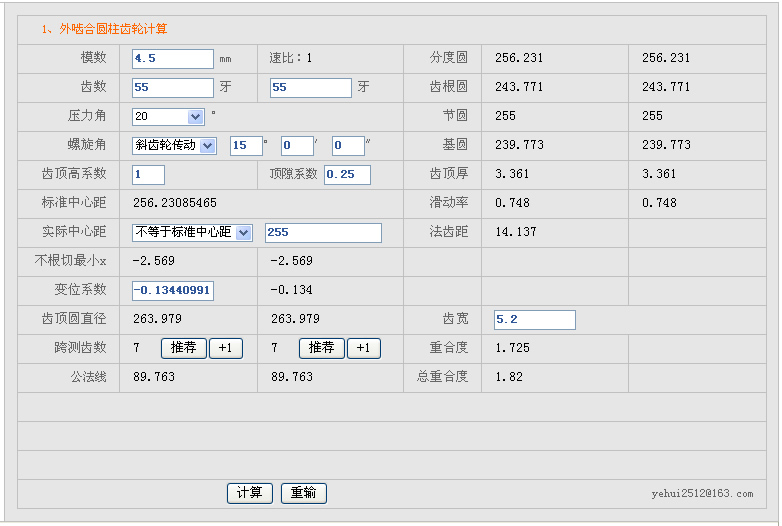This screenshot has width=782, height=526.
Task: Click the 螺旋角 degrees field showing 15
Action: coord(246,146)
